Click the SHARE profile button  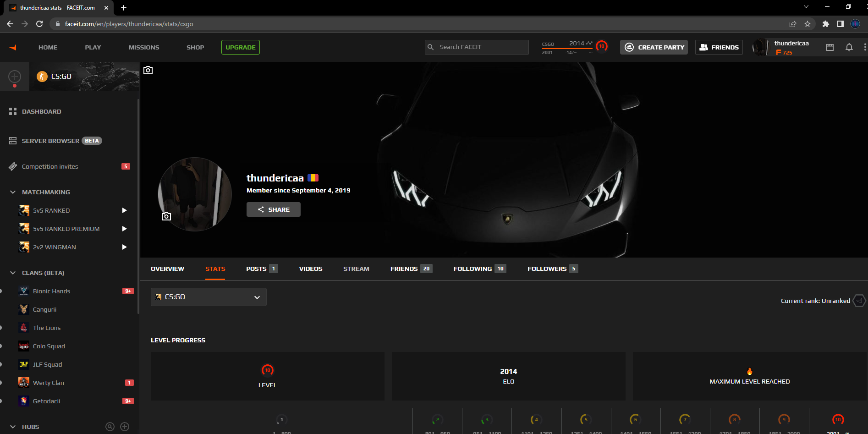274,209
